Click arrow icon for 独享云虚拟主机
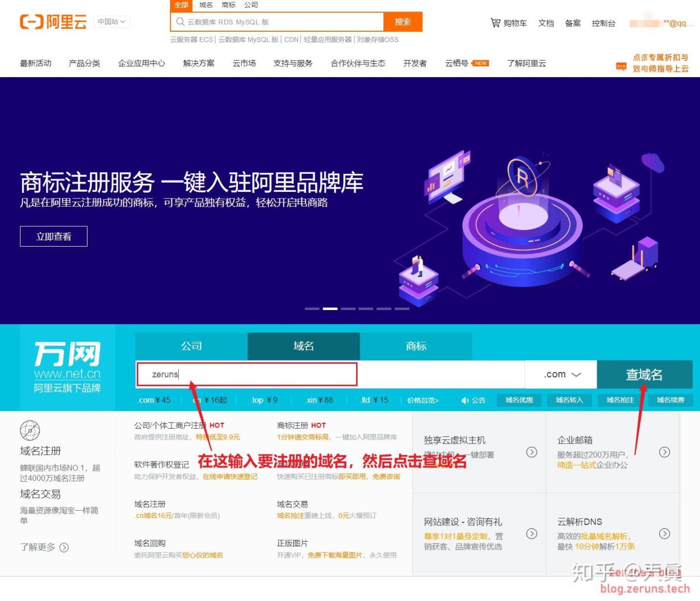700x601 pixels. coord(532,452)
